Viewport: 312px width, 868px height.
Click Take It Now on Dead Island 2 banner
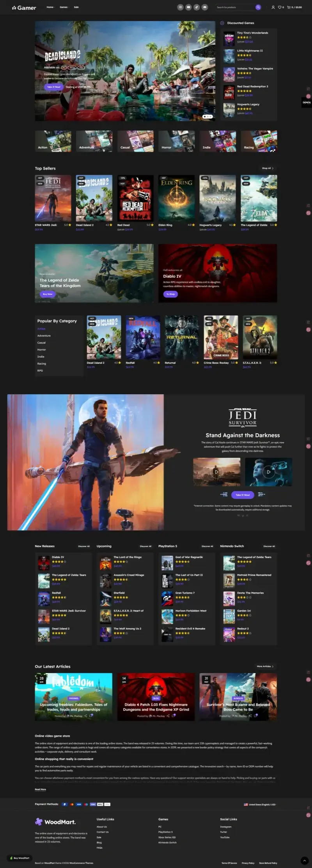[54, 87]
